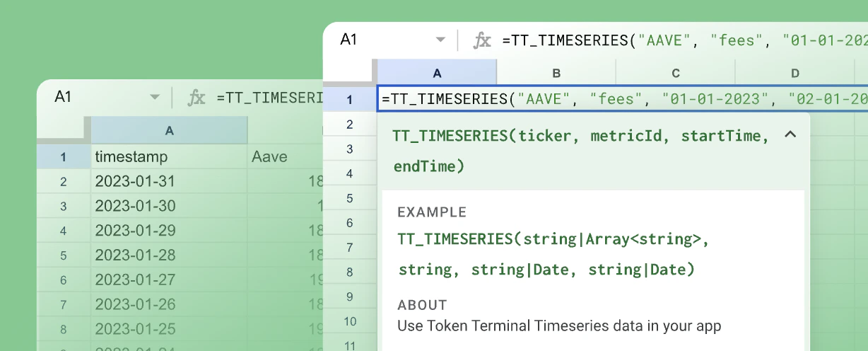Collapse the TT_TIMESERIES function help popup
The width and height of the screenshot is (868, 351).
pyautogui.click(x=790, y=134)
